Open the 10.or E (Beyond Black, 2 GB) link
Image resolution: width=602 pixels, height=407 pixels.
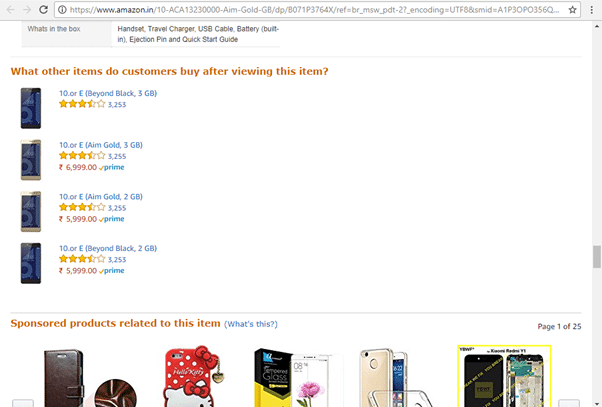coord(107,248)
